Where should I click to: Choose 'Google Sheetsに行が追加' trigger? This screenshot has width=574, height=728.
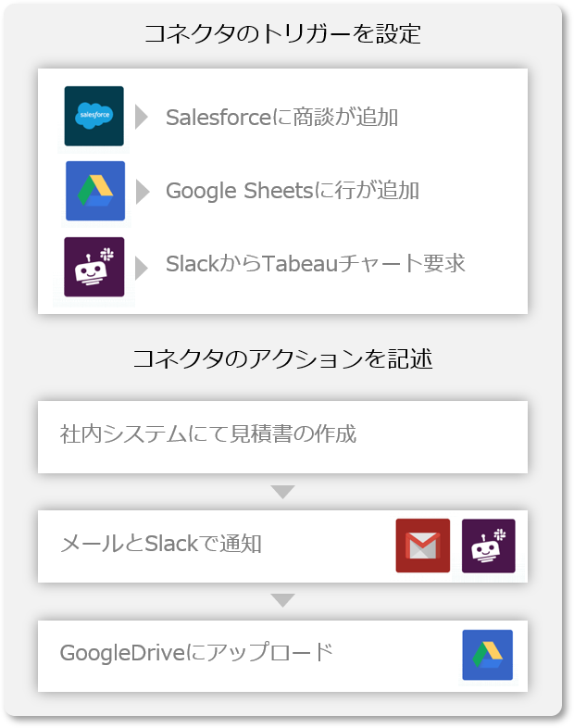[293, 191]
